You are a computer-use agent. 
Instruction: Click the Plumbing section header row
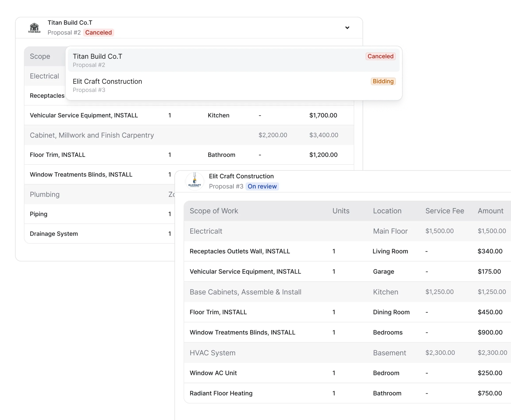[x=45, y=194]
